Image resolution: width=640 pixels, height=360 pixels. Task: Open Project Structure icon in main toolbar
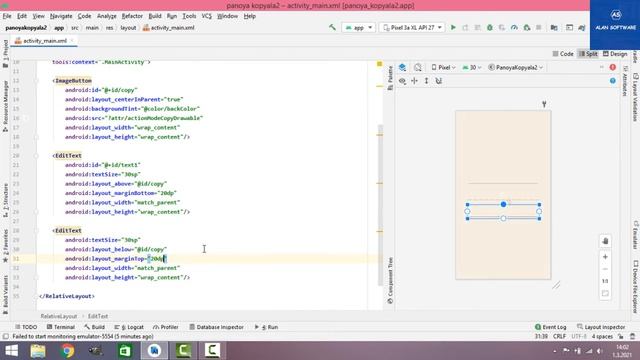554,27
